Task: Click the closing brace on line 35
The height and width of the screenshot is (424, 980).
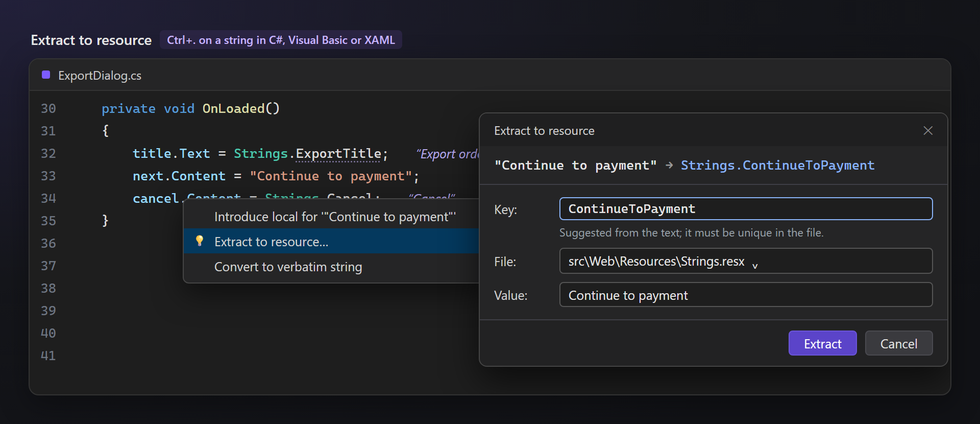Action: [x=105, y=221]
